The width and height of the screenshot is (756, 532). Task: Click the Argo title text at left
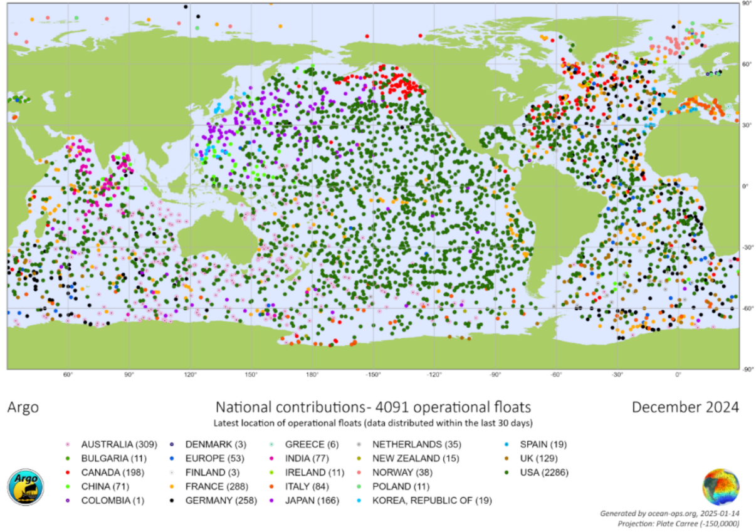(x=23, y=407)
